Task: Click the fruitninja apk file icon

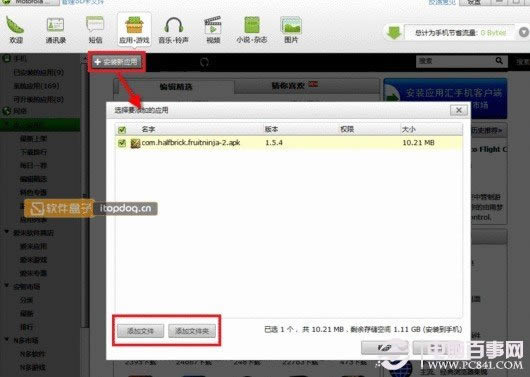Action: [x=135, y=143]
